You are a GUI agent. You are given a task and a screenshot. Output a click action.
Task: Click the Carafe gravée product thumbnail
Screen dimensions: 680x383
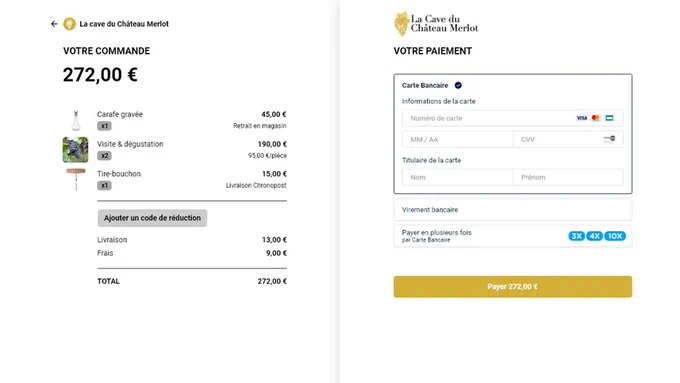(76, 120)
